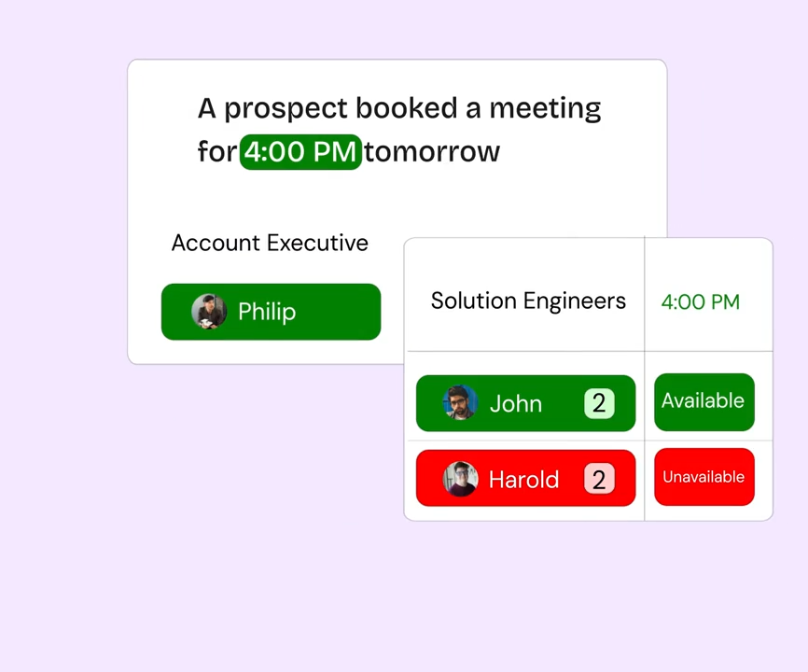Click John's profile avatar photo
Viewport: 808px width, 672px height.
[460, 403]
